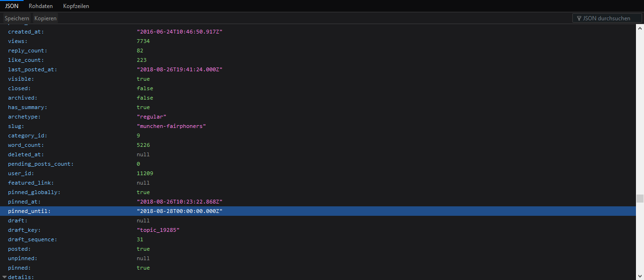
Task: Select the highlighted pinned_until key
Action: [x=29, y=211]
